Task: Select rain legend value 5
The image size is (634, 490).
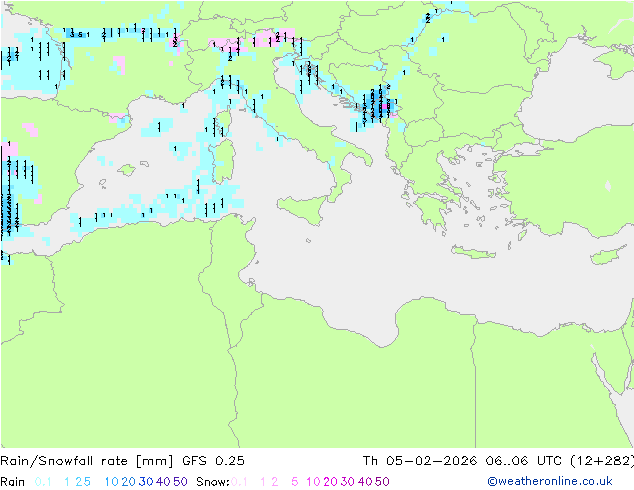Action: [87, 482]
